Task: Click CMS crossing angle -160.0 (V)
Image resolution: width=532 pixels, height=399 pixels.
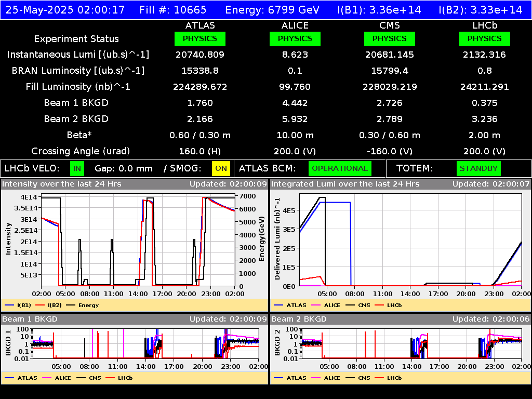Action: point(390,151)
